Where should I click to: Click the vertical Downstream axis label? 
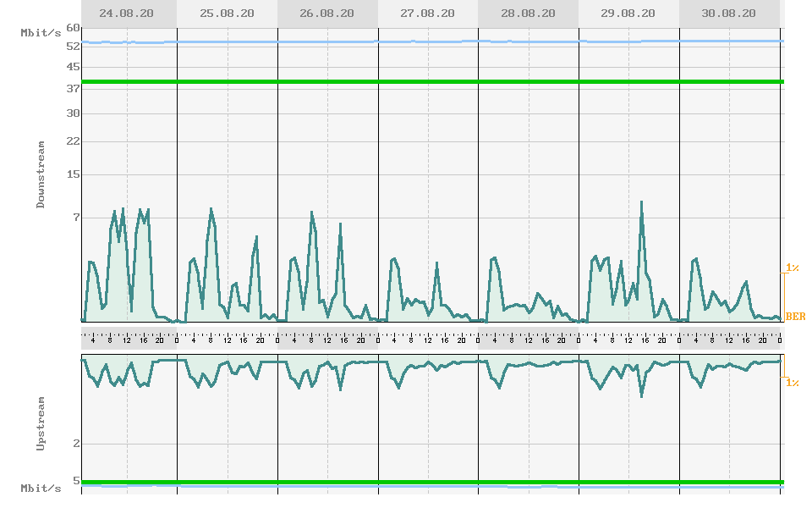(x=41, y=180)
